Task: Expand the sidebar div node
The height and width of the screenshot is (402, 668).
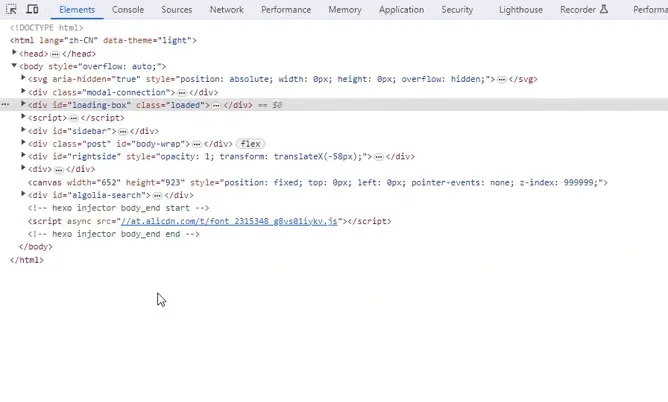Action: coord(23,130)
